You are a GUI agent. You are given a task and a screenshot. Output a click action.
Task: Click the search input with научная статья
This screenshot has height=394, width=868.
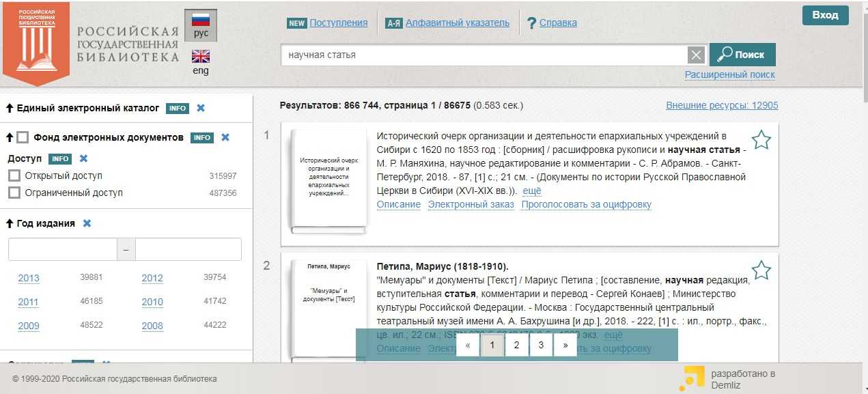[481, 55]
